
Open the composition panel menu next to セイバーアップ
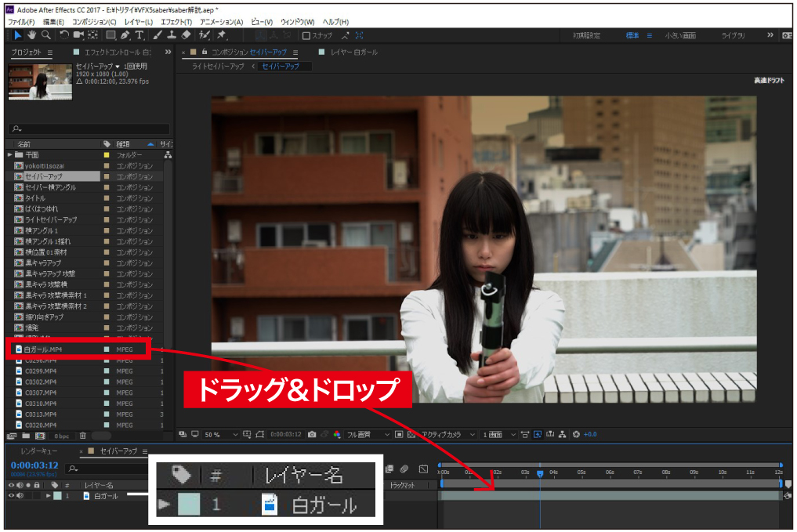[295, 52]
